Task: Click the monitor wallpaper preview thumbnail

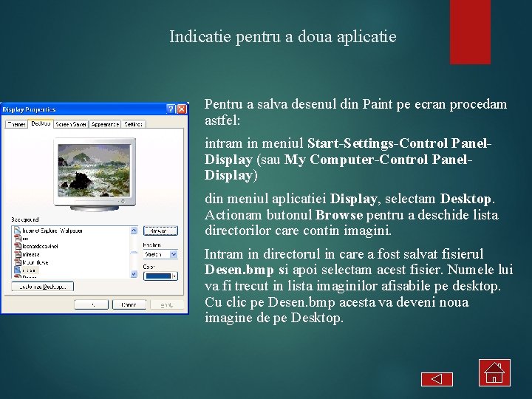Action: coord(94,171)
